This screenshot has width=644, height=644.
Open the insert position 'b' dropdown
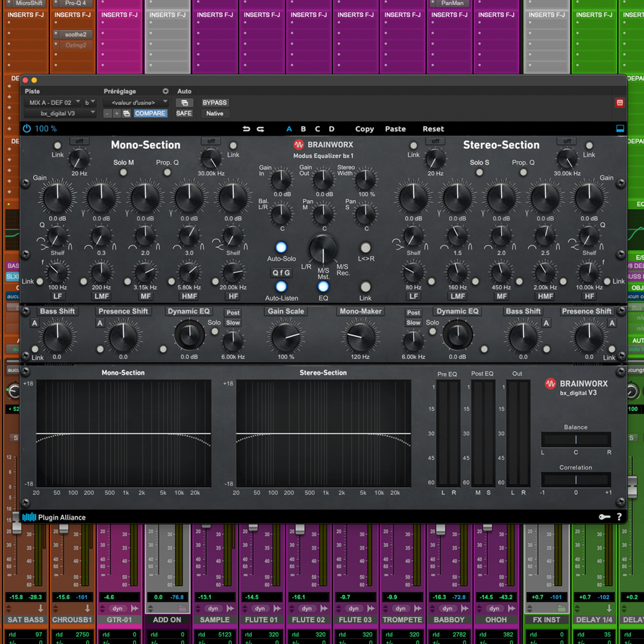pyautogui.click(x=90, y=103)
